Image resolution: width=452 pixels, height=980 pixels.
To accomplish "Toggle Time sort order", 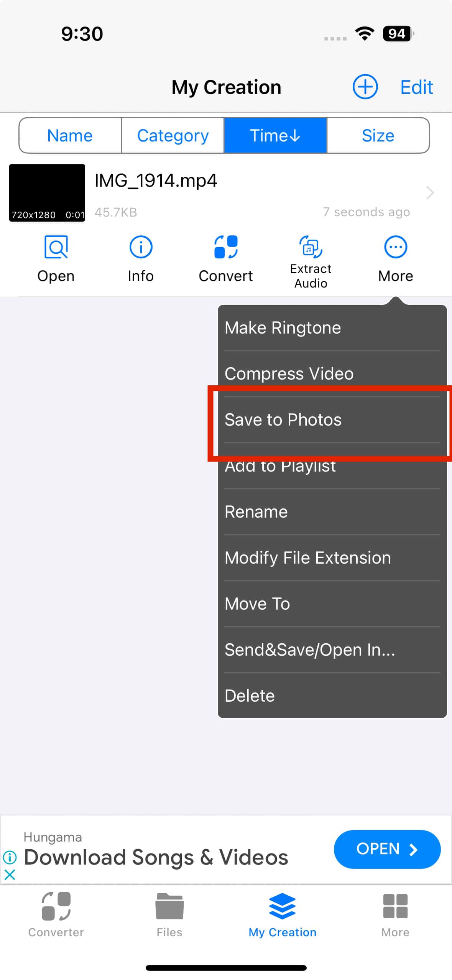I will (275, 136).
